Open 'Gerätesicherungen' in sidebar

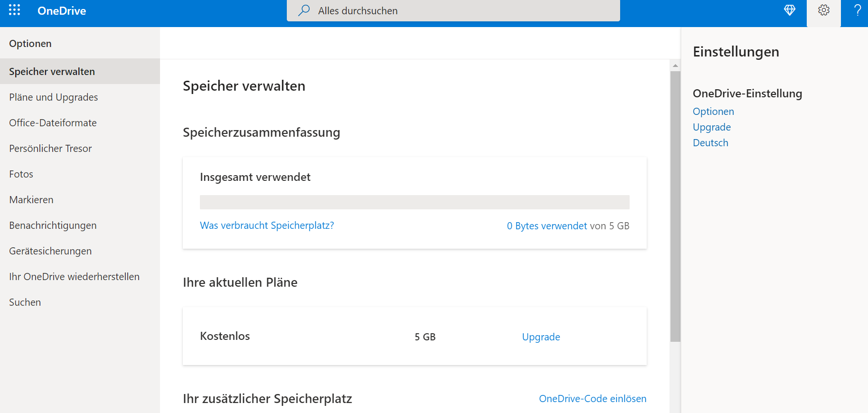coord(80,251)
